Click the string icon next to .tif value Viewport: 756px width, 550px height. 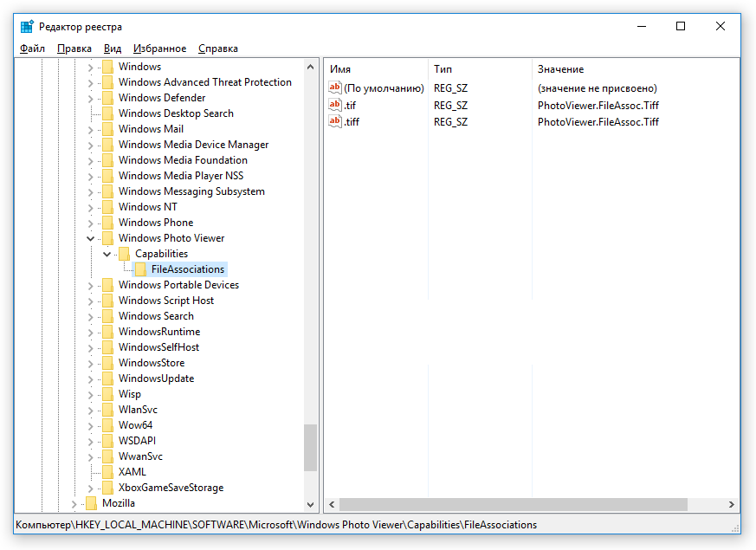[335, 105]
